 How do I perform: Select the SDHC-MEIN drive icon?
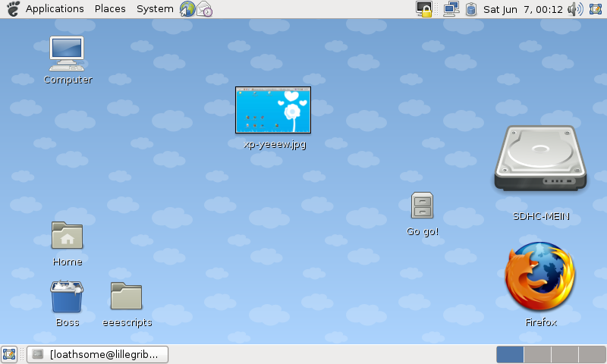click(540, 158)
